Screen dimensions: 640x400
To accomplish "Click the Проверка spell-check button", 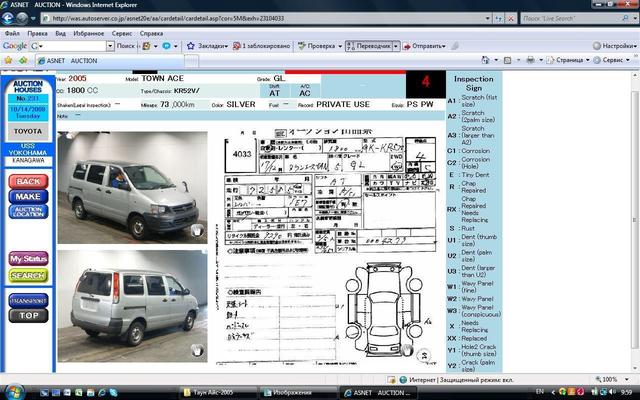I will [x=319, y=46].
